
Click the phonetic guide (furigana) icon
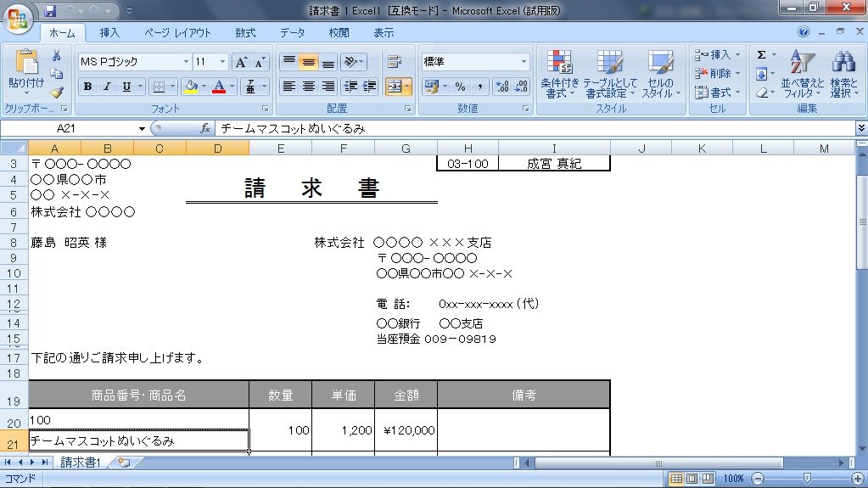coord(250,87)
